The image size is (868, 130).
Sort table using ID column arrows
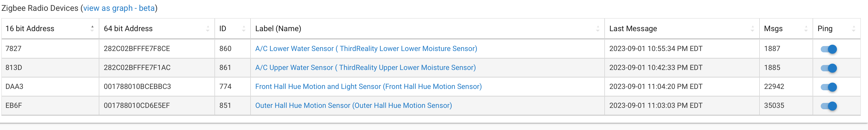coord(244,29)
